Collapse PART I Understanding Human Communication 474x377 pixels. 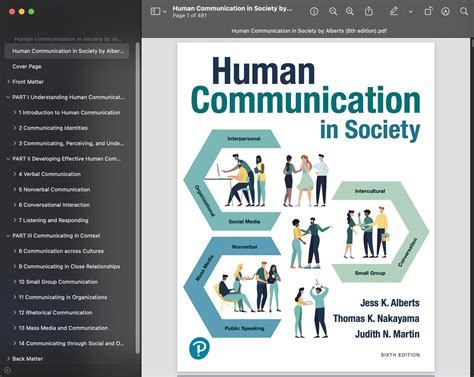coord(8,97)
